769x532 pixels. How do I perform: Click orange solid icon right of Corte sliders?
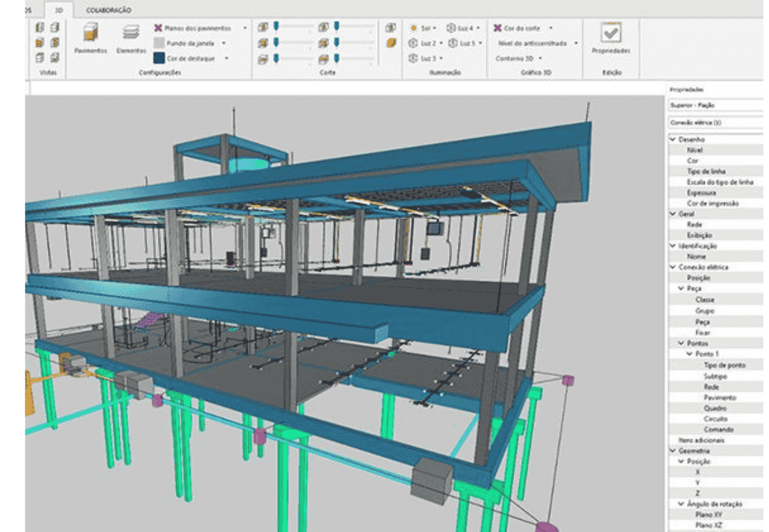pos(390,43)
